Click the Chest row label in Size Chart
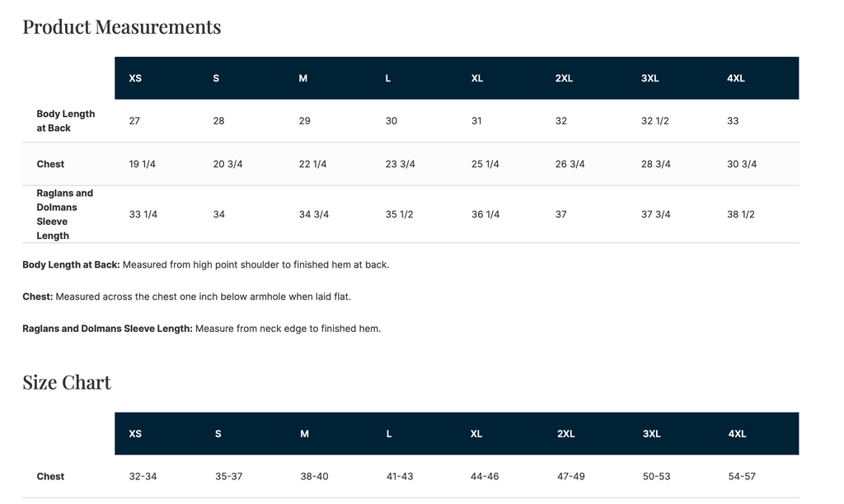The width and height of the screenshot is (844, 504). pyautogui.click(x=50, y=477)
